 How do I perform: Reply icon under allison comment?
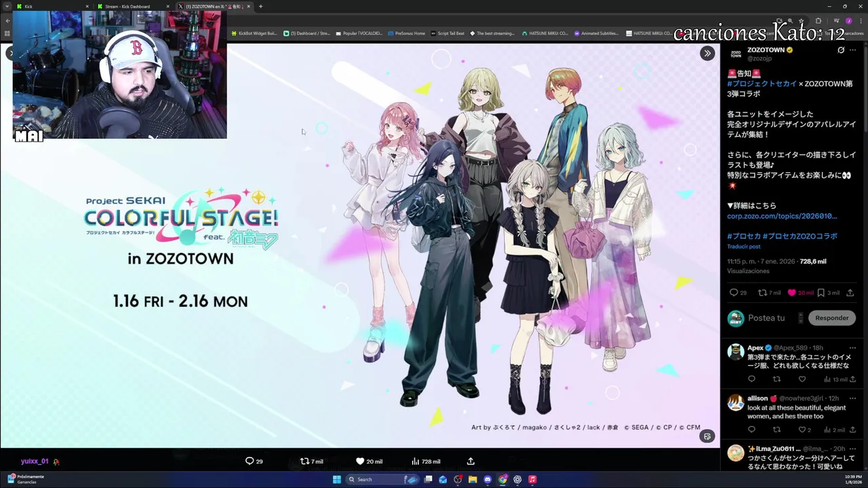[x=751, y=430]
